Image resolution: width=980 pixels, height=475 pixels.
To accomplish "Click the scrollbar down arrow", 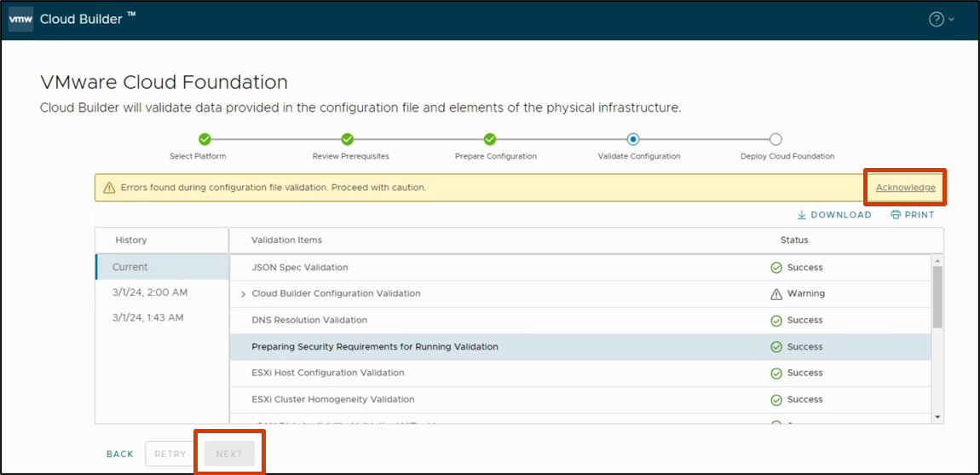I will [937, 417].
